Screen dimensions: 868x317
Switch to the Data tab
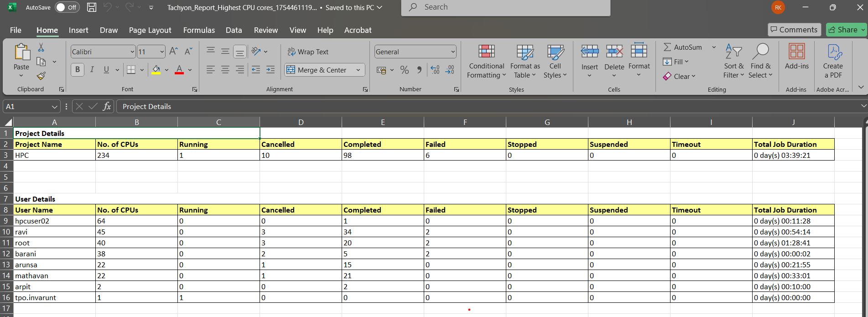tap(234, 30)
